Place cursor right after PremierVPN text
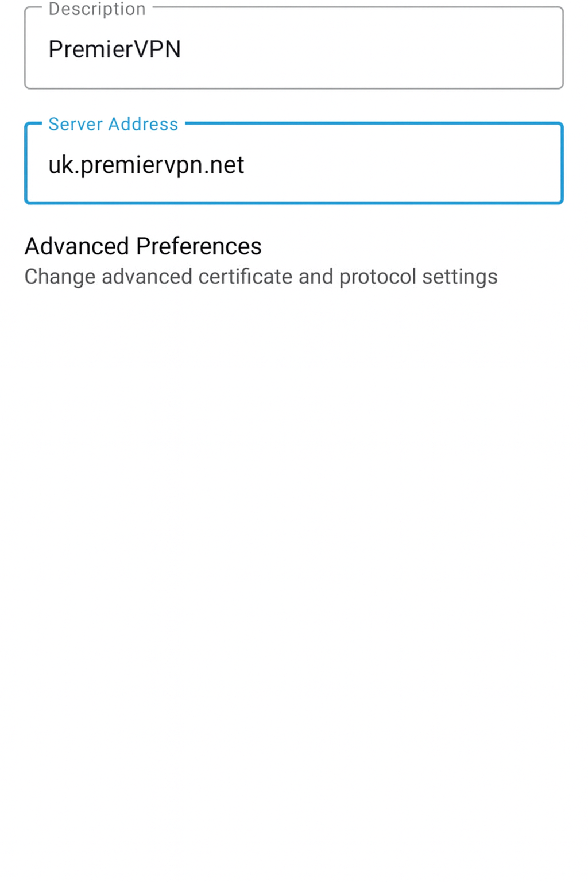Viewport: 588px width, 882px height. (x=183, y=49)
